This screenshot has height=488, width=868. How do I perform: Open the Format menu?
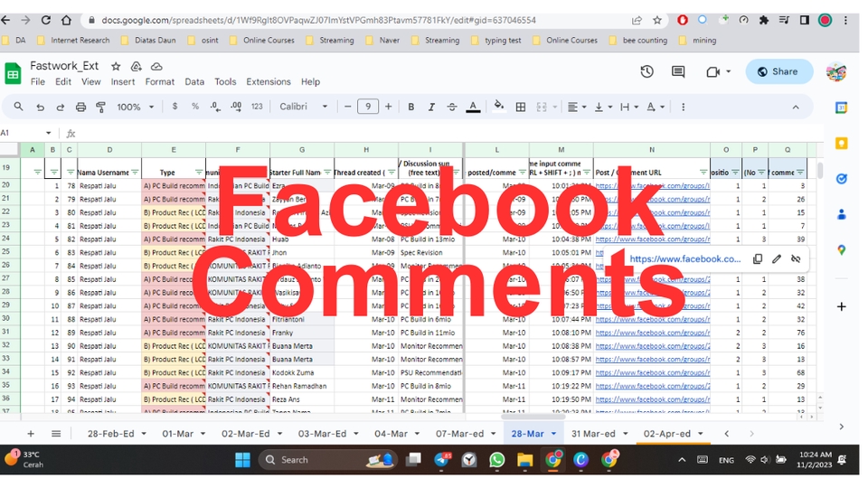coord(159,81)
